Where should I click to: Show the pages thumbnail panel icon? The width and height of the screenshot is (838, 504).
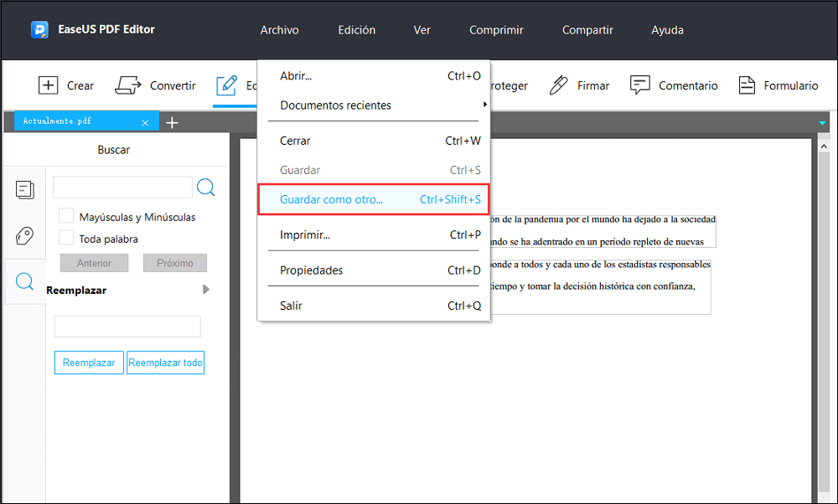[x=24, y=190]
